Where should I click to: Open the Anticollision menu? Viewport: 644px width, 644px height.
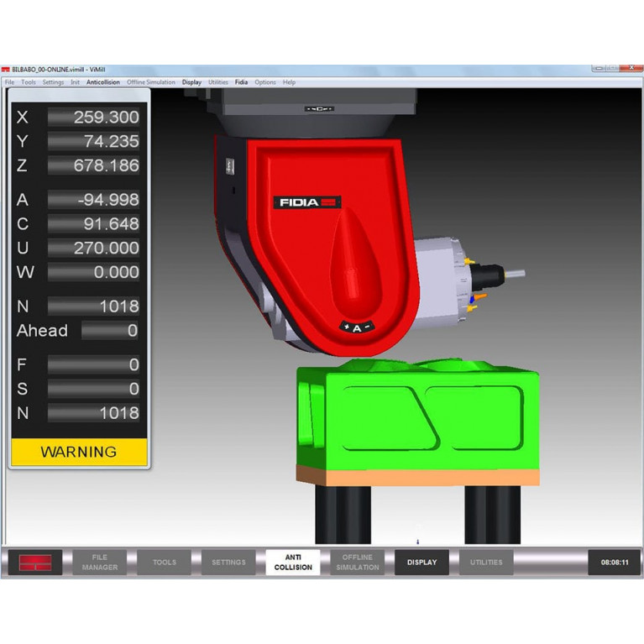(x=103, y=82)
